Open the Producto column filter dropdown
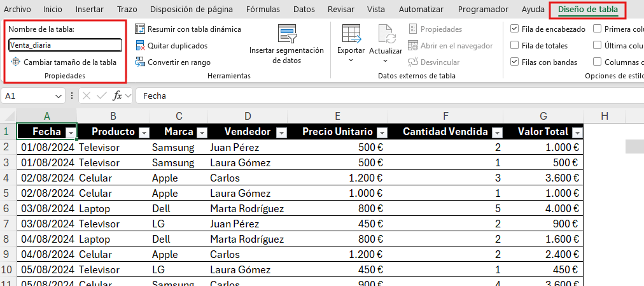 (144, 132)
